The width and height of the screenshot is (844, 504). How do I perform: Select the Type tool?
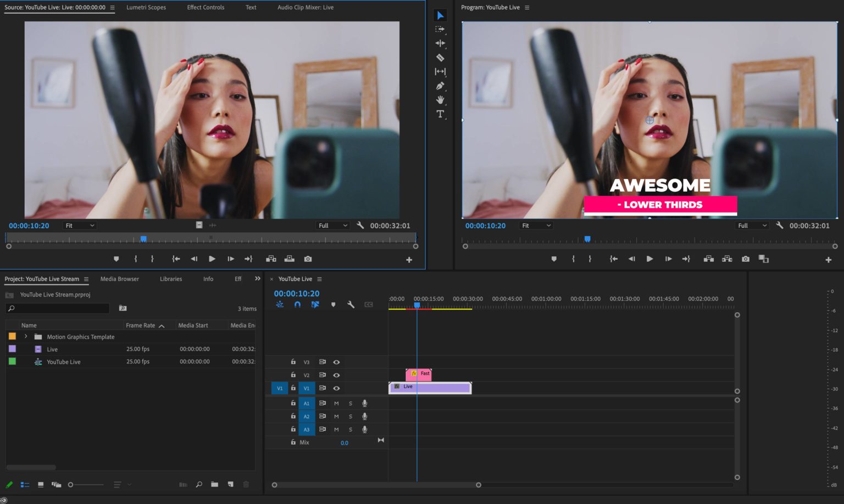pyautogui.click(x=440, y=114)
